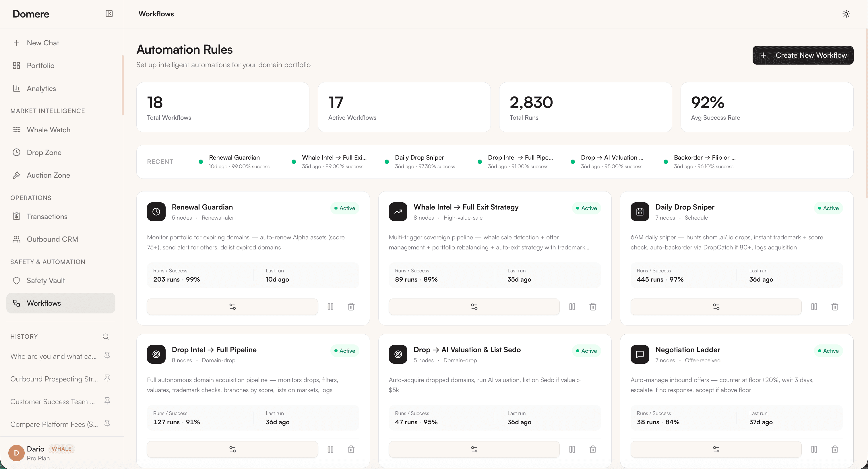This screenshot has height=469, width=868.
Task: Open the Portfolio section
Action: point(40,65)
